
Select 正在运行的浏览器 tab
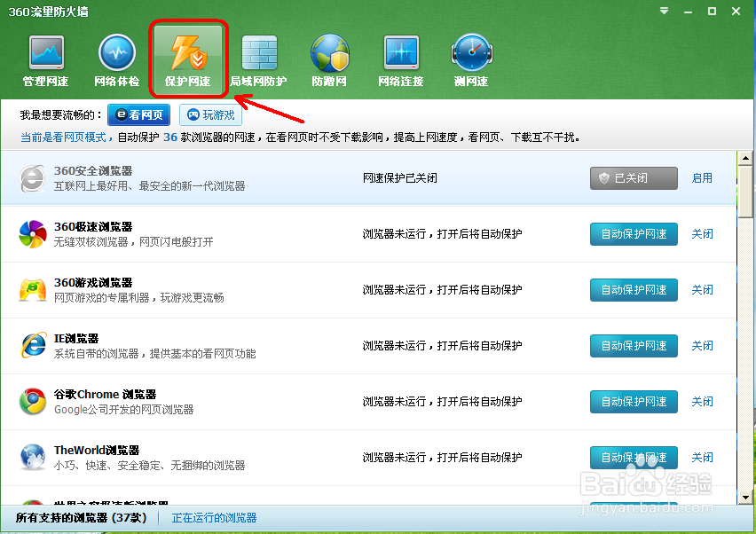tap(214, 518)
